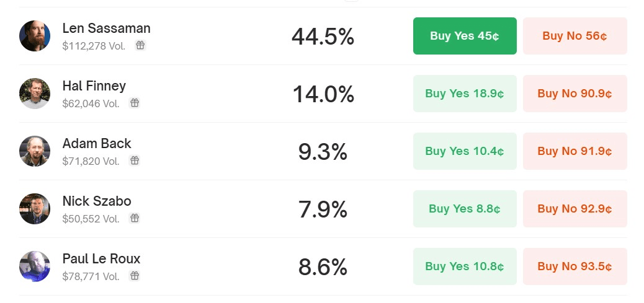The width and height of the screenshot is (644, 303).
Task: Click the 44.5% probability for Len Sassaman
Action: click(323, 37)
